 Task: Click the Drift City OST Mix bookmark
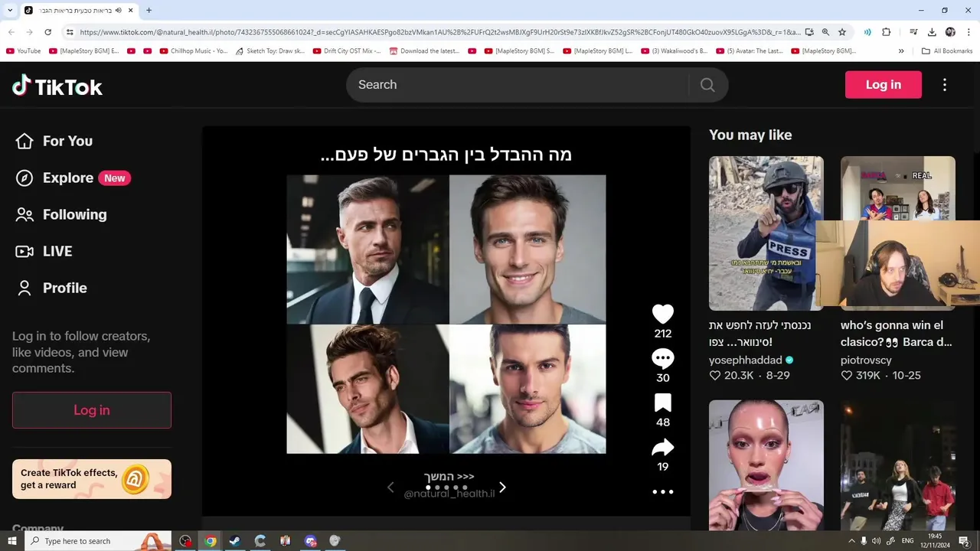346,51
